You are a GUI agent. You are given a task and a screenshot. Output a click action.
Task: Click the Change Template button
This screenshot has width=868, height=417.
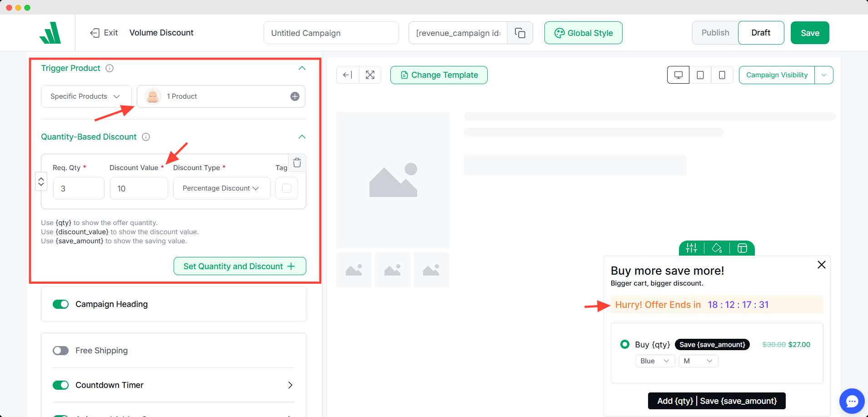(x=439, y=75)
